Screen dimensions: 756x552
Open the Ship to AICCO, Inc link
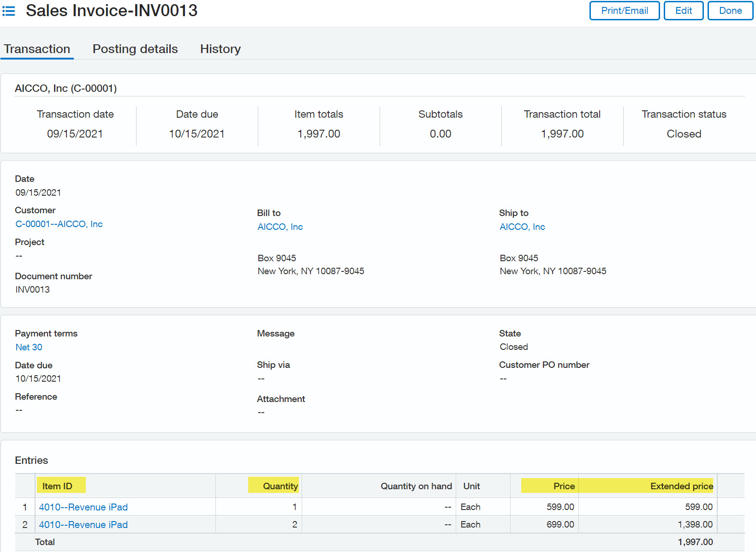522,227
